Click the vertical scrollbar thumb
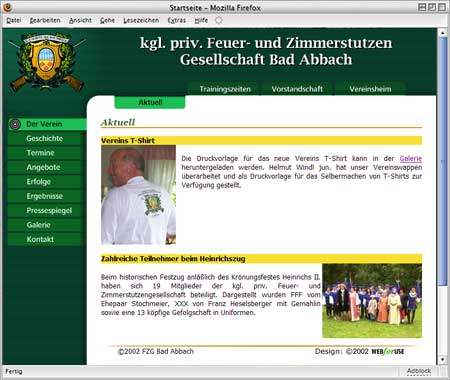450x380 pixels. [442, 161]
